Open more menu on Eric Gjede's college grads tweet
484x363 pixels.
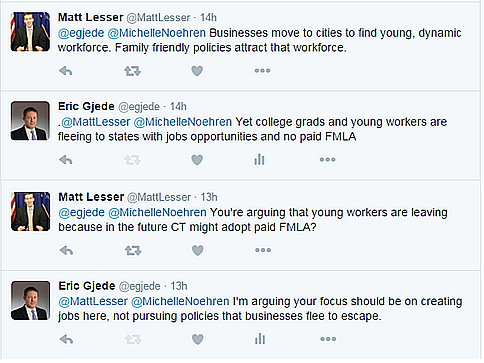328,160
